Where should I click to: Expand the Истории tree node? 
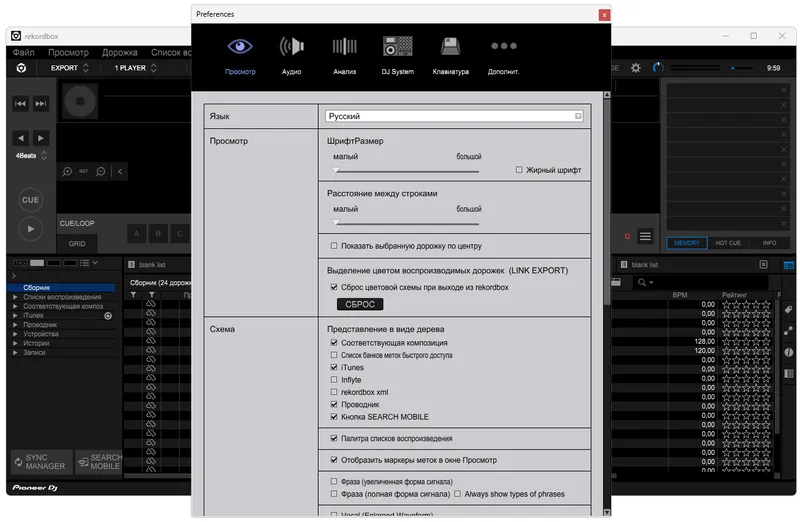tap(15, 343)
